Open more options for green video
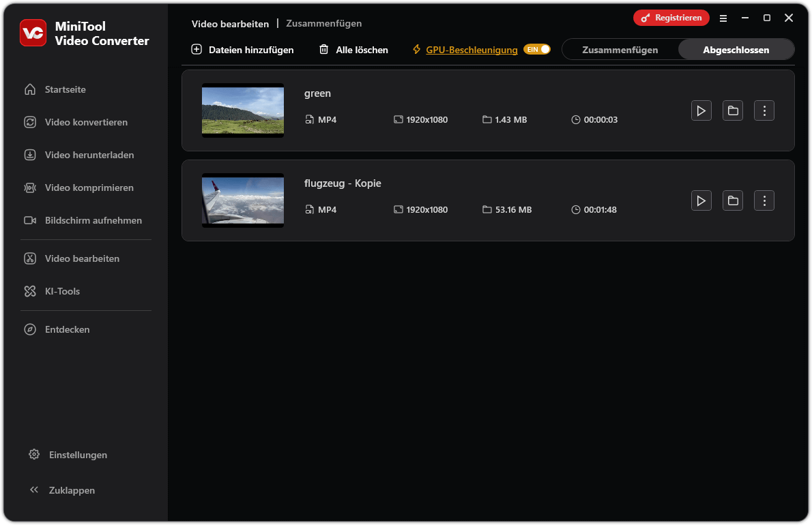Image resolution: width=812 pixels, height=525 pixels. coord(764,110)
